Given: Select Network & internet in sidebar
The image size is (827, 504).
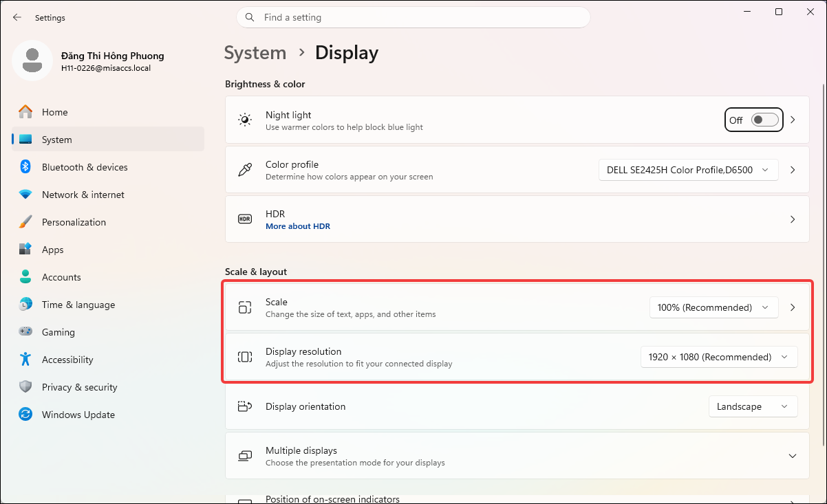Looking at the screenshot, I should click(108, 195).
